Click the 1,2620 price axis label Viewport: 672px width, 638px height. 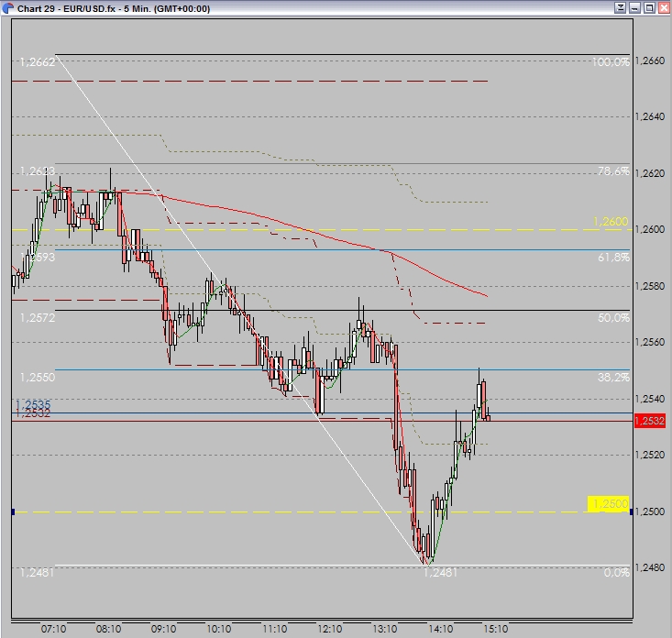650,173
